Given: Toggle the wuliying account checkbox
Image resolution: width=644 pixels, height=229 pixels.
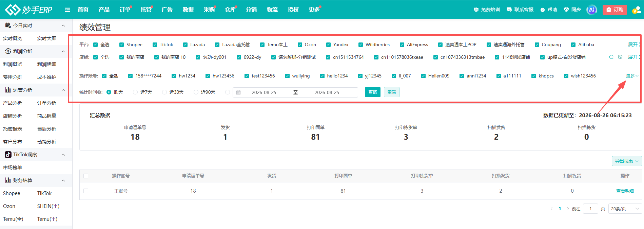Looking at the screenshot, I should pos(287,76).
